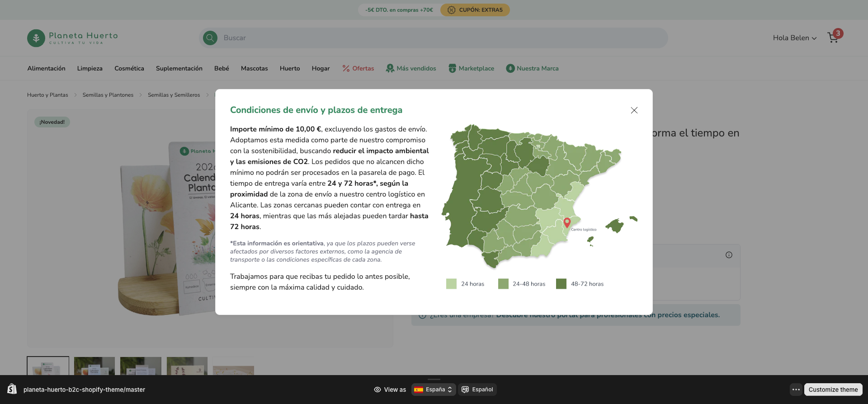This screenshot has height=404, width=868.
Task: Click the Más vendidos badge icon
Action: [x=390, y=68]
